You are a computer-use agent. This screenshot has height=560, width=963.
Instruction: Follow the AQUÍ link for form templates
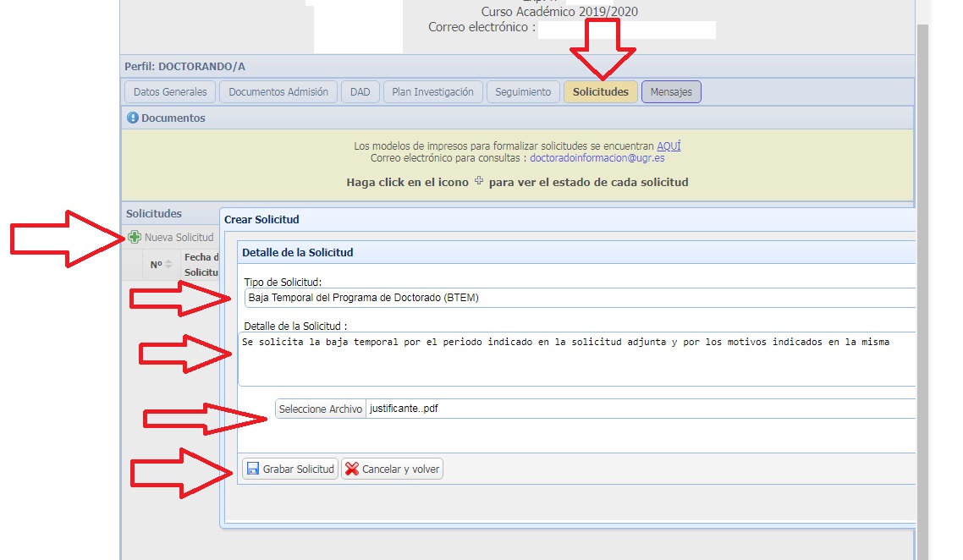(x=669, y=146)
